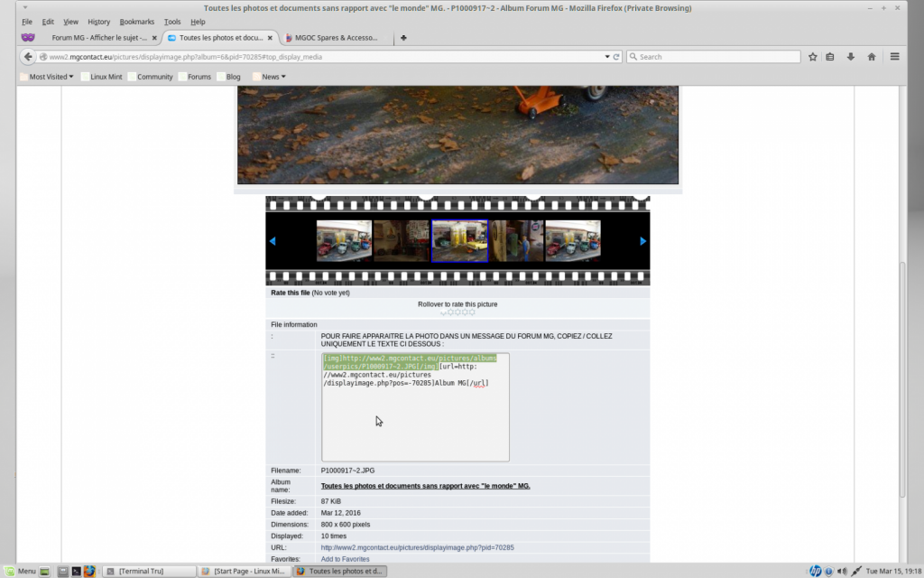
Task: Open the first film-strip thumbnail of garage cars
Action: point(344,240)
